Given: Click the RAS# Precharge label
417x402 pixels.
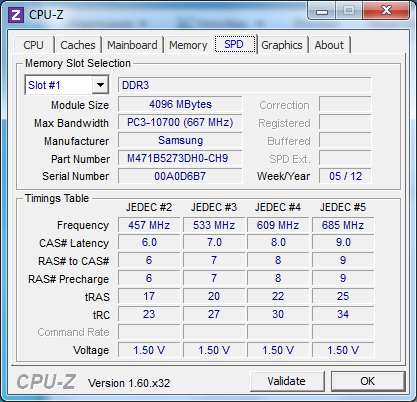Looking at the screenshot, I should pyautogui.click(x=68, y=279).
